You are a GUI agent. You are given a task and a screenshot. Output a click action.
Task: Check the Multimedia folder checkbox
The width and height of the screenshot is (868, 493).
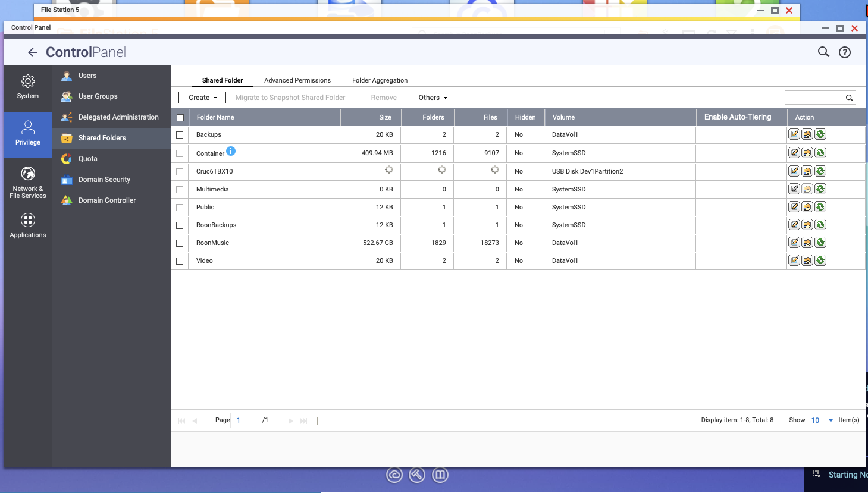(180, 190)
